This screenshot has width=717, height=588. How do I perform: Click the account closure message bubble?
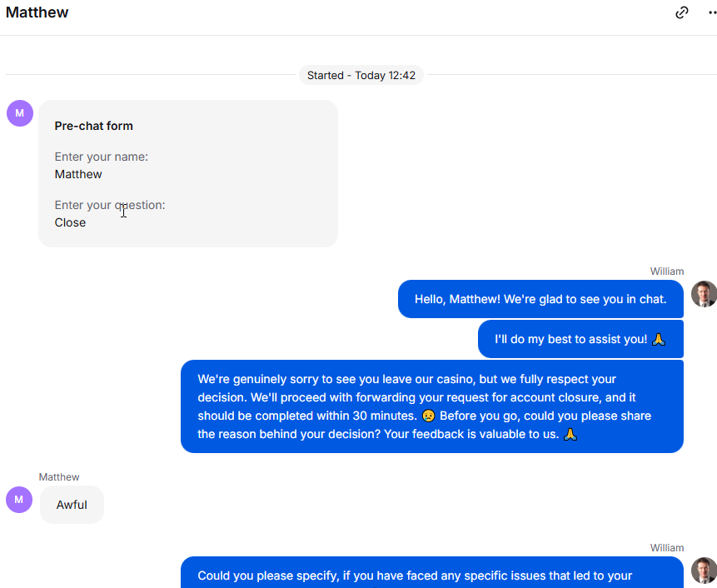tap(432, 406)
